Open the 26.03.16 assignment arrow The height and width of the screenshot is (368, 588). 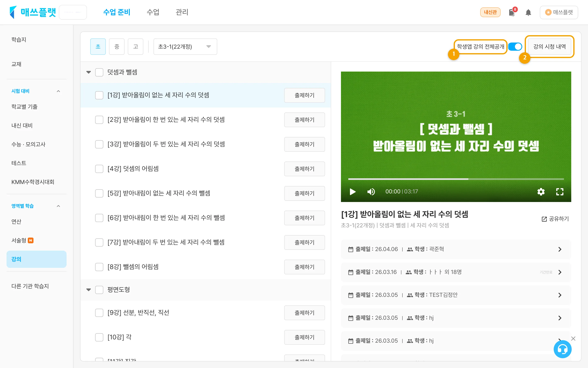[x=560, y=272]
